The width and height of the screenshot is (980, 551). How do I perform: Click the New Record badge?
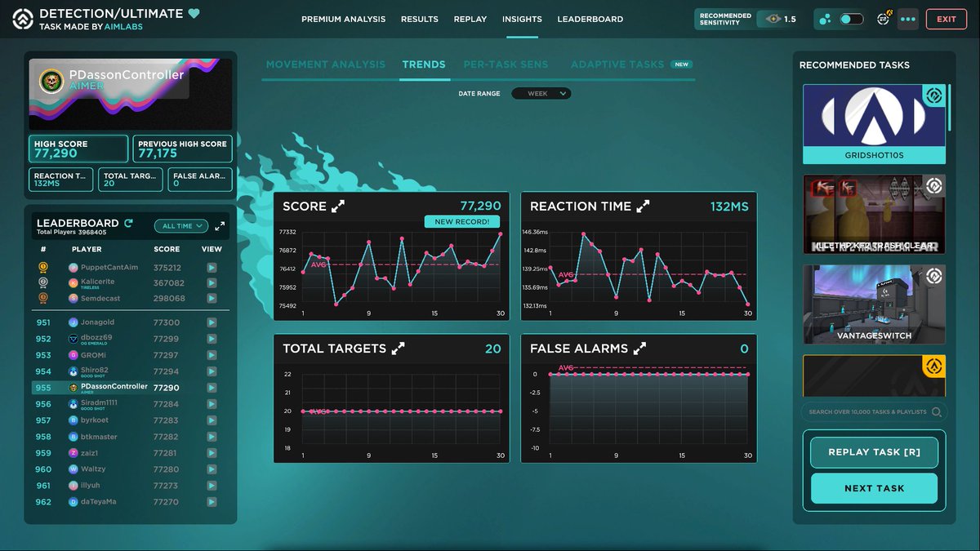click(462, 222)
